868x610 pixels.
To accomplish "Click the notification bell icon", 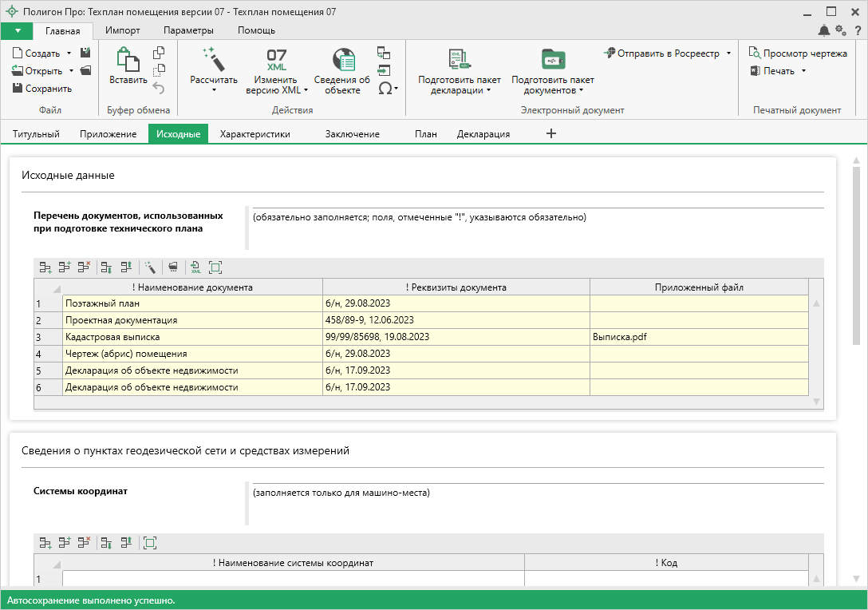I will [x=824, y=30].
